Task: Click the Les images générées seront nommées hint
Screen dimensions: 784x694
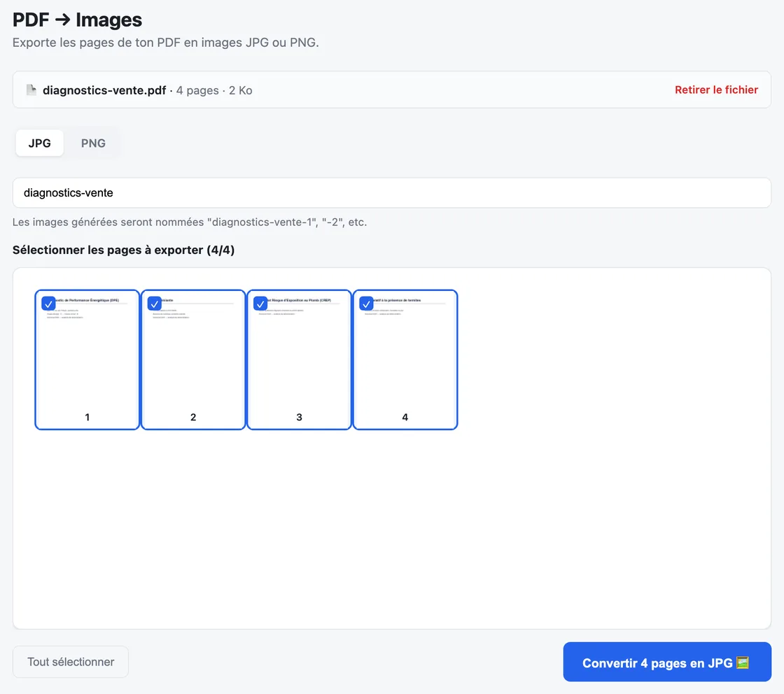Action: coord(190,222)
